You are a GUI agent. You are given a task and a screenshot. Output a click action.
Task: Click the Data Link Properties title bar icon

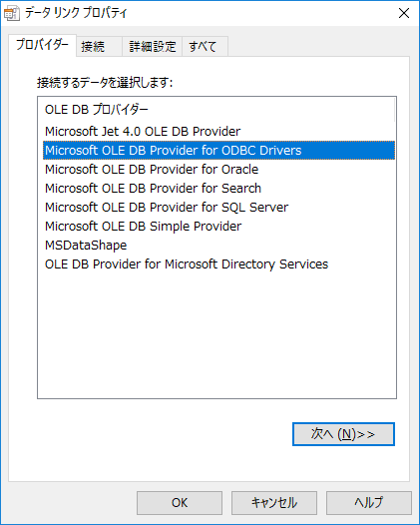coord(11,13)
